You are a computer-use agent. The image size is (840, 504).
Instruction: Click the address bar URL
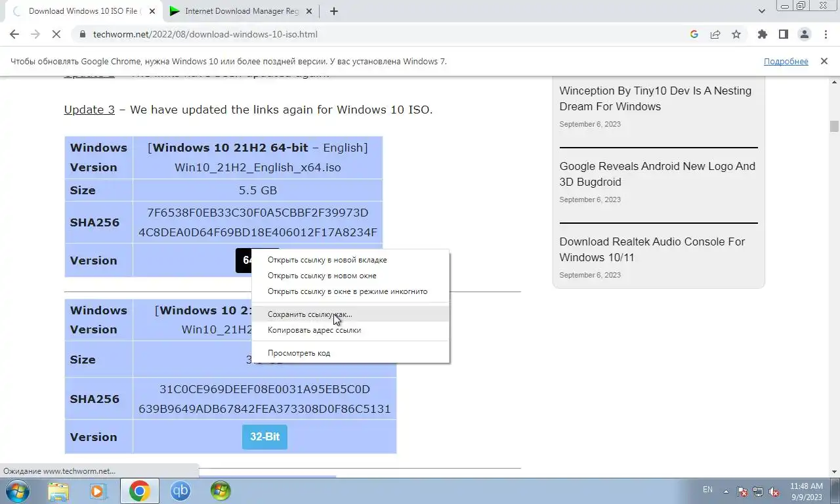(205, 34)
